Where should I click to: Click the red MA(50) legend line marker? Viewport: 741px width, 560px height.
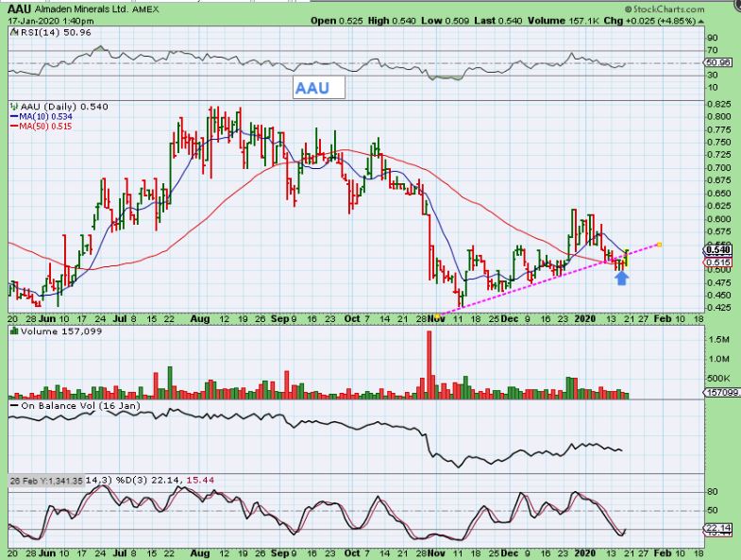pos(14,127)
